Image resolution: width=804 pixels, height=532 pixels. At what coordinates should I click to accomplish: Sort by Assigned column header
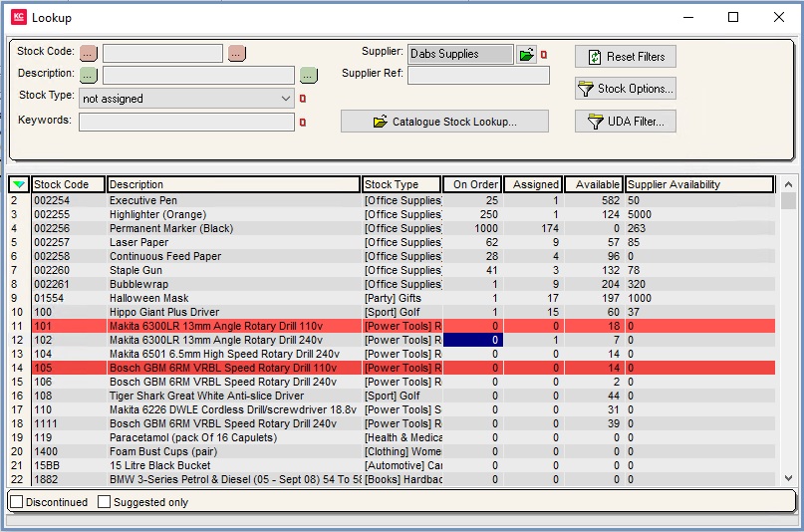click(x=533, y=184)
